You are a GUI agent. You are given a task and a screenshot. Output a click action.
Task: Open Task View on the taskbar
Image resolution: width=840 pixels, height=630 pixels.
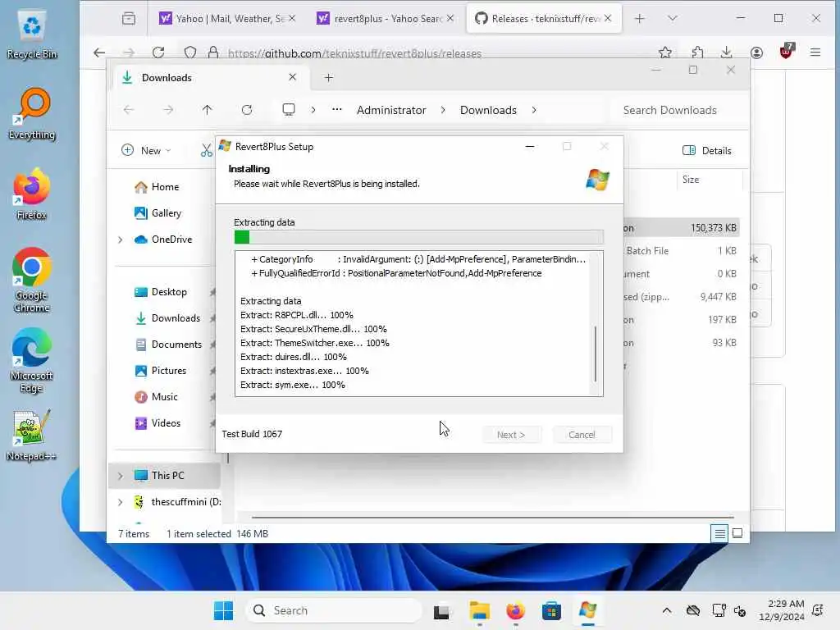441,610
